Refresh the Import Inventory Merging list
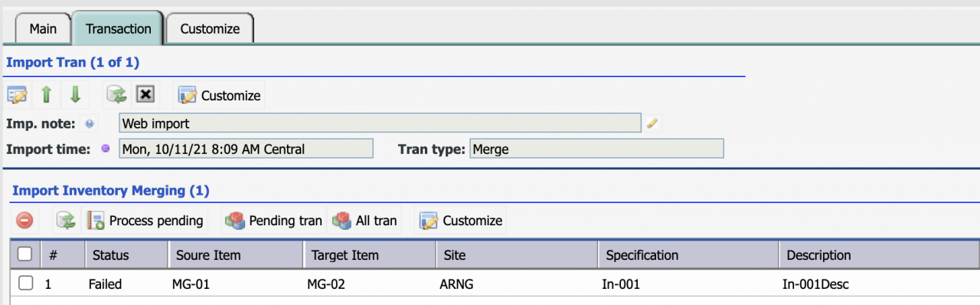980x305 pixels. click(65, 221)
